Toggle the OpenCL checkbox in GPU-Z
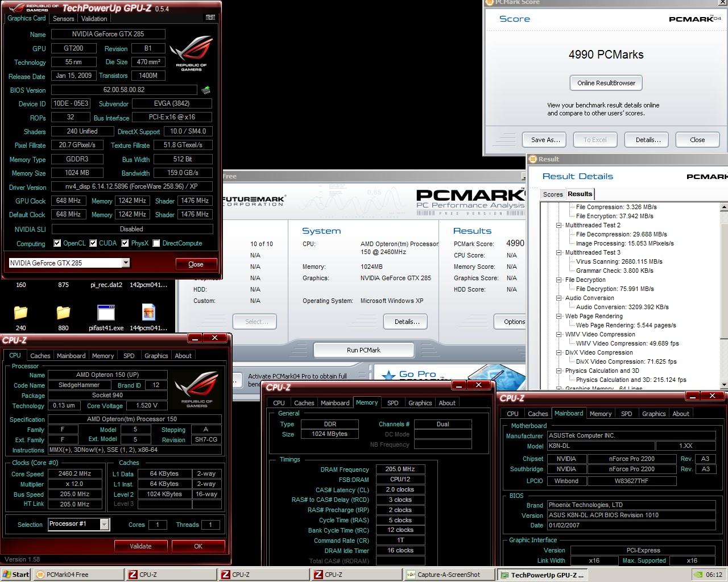Viewport: 728px width, 582px height. pos(57,243)
